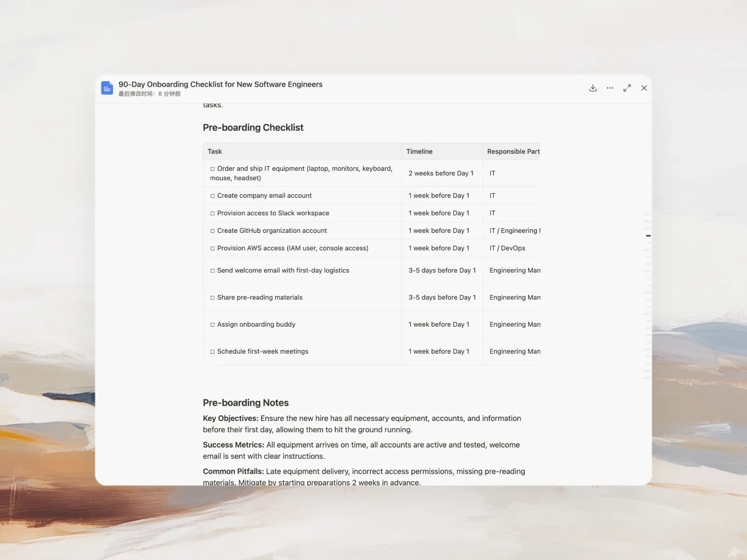Select the 'Timeline' column header

[x=419, y=152]
